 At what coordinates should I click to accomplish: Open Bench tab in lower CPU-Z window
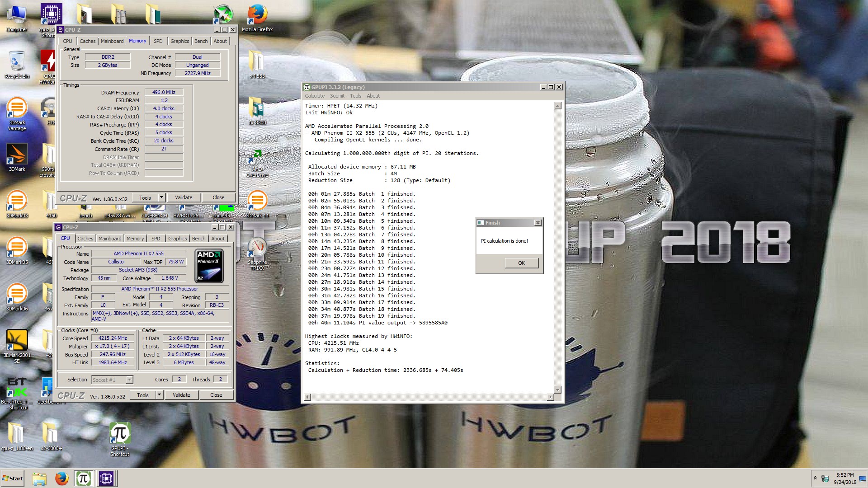click(x=199, y=239)
